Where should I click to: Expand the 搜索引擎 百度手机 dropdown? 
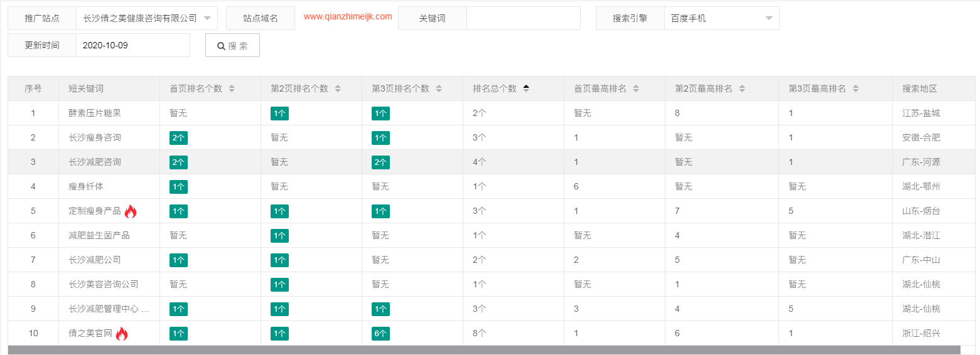tap(721, 18)
